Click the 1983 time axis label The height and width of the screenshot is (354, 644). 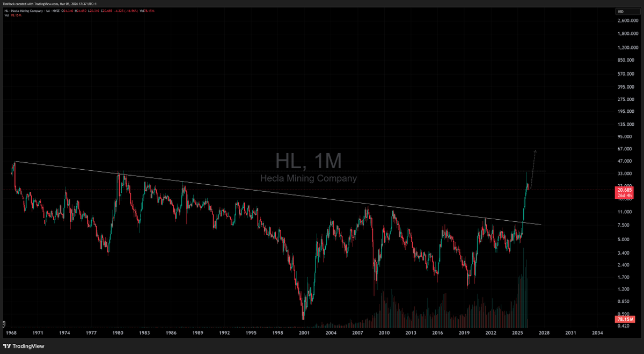pyautogui.click(x=144, y=333)
